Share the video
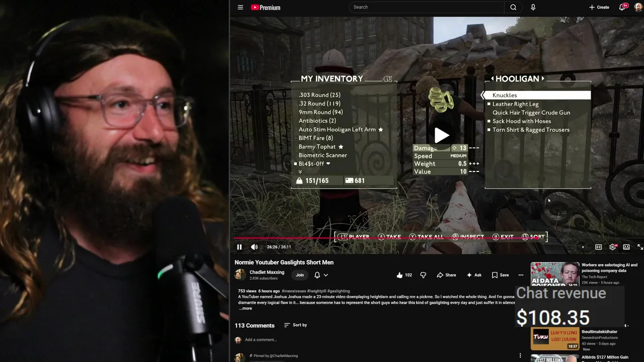The width and height of the screenshot is (644, 362). click(446, 275)
